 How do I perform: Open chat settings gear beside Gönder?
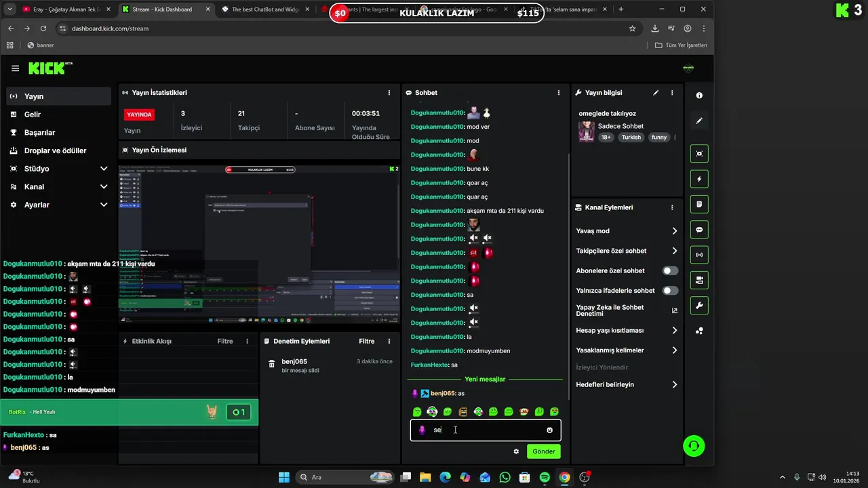tap(516, 451)
